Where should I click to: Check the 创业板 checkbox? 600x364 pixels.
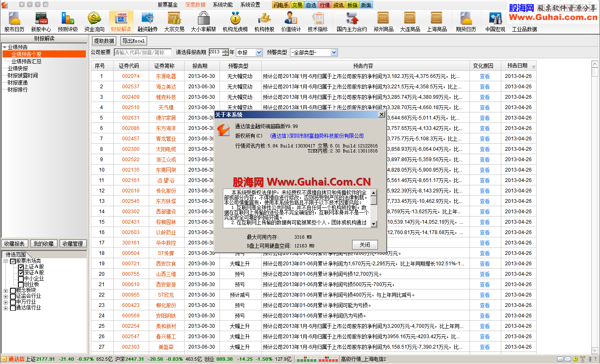(x=21, y=284)
